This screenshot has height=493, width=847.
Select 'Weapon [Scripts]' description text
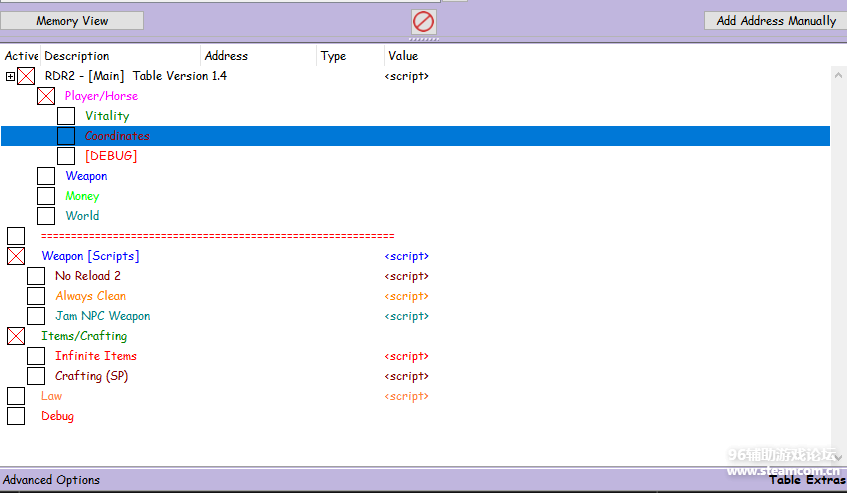click(x=90, y=256)
